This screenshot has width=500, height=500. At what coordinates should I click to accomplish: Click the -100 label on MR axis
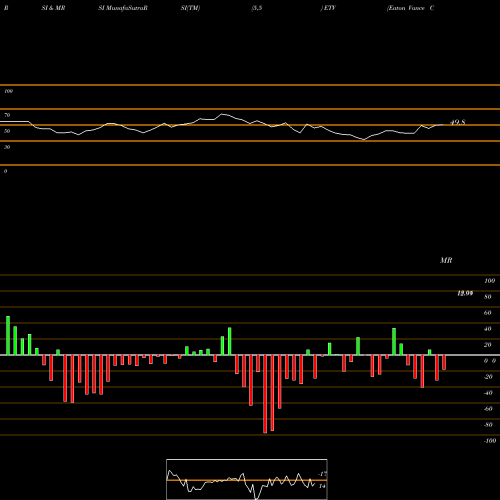tap(489, 441)
